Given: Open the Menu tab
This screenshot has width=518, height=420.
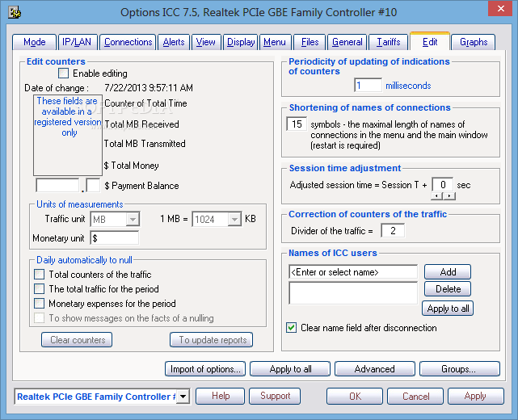Looking at the screenshot, I should click(x=275, y=42).
